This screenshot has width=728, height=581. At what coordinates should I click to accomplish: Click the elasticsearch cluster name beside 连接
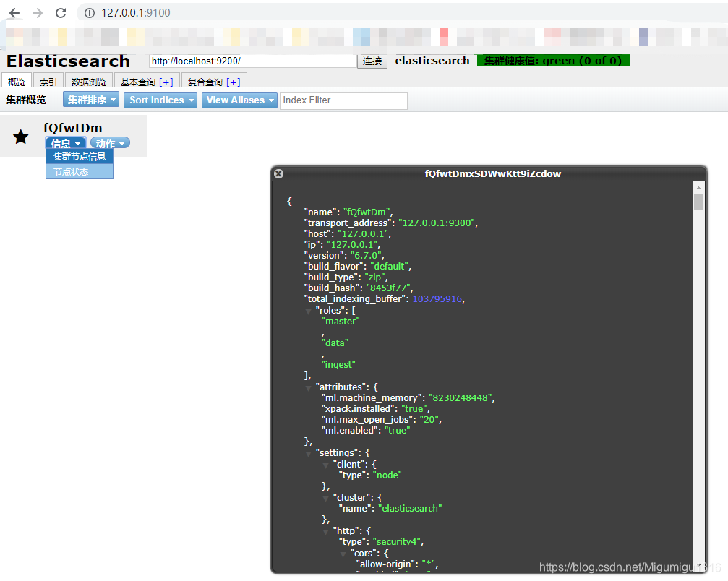[x=432, y=61]
